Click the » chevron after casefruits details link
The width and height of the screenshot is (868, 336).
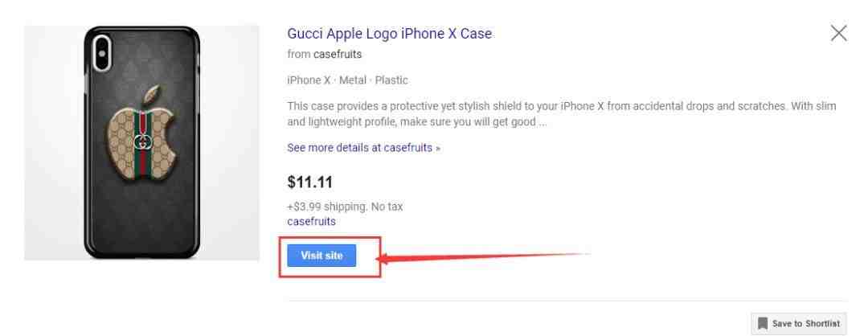(x=438, y=149)
